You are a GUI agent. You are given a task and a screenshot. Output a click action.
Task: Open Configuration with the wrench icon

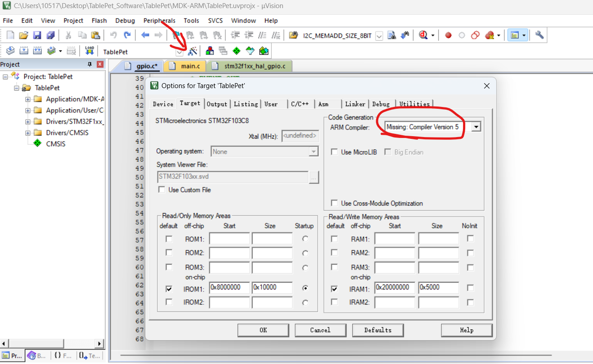[x=539, y=35]
